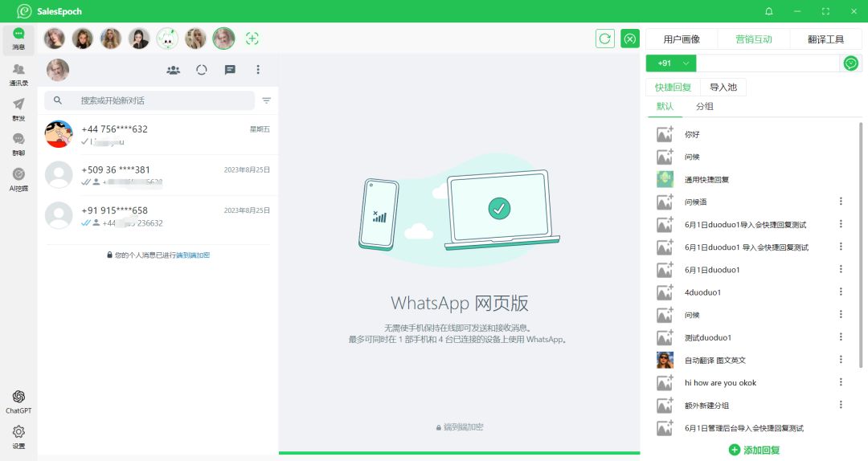Select the hi how are you okok reply
868x461 pixels.
(720, 383)
